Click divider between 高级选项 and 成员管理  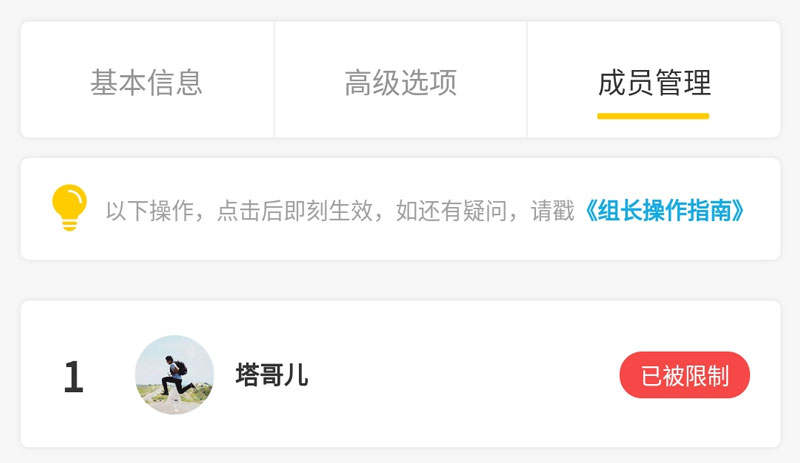click(x=527, y=80)
